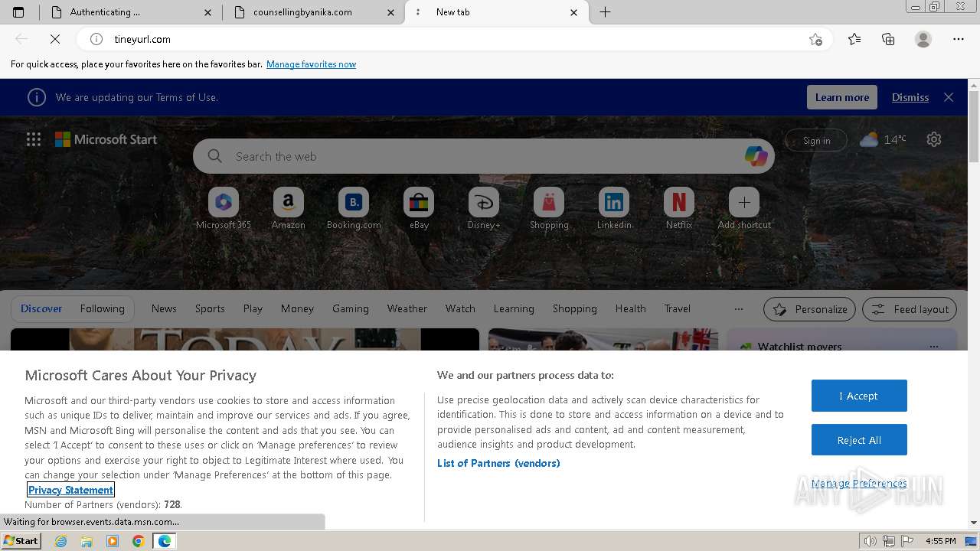980x551 pixels.
Task: Open the Microsoft apps grid launcher
Action: click(34, 139)
